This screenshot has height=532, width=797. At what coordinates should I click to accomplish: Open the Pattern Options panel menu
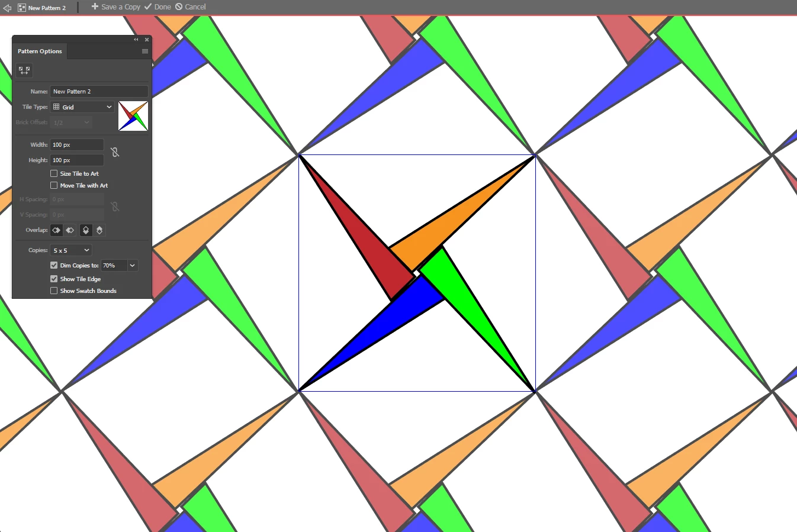tap(145, 51)
